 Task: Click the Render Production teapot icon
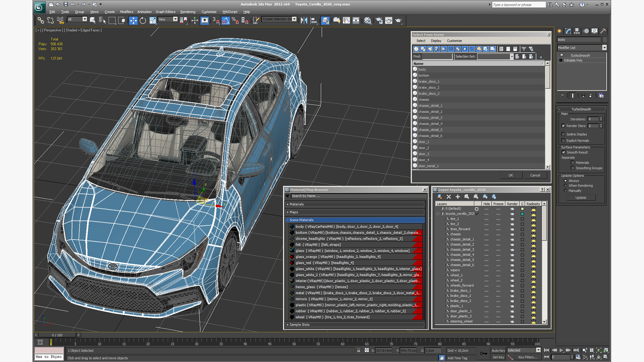(x=398, y=20)
